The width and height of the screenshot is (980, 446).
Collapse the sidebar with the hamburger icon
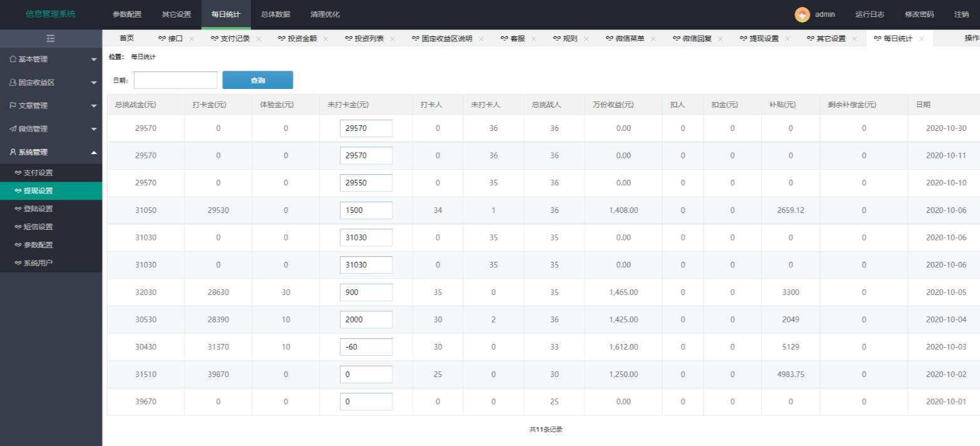point(51,39)
